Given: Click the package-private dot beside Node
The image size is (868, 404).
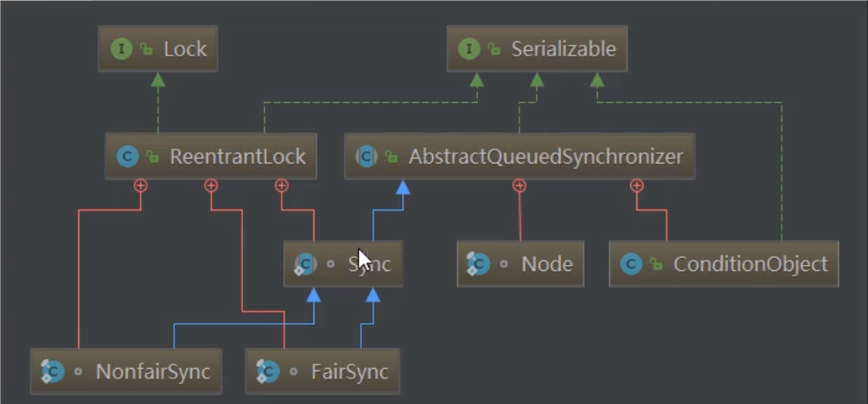Looking at the screenshot, I should click(x=504, y=264).
